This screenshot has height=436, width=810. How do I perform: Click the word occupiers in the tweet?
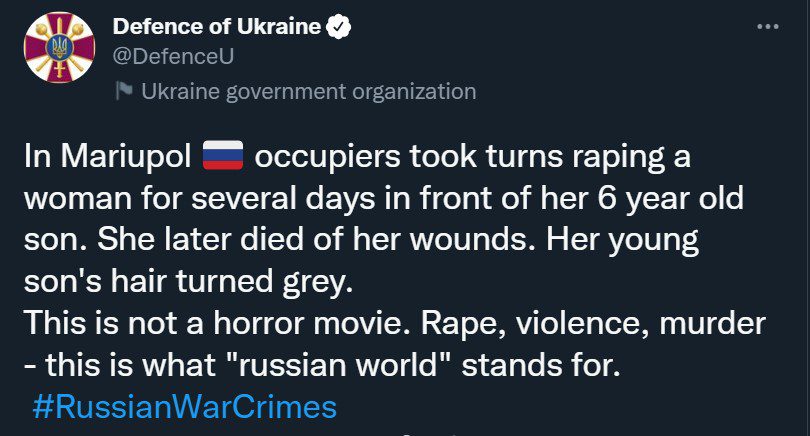coord(328,157)
